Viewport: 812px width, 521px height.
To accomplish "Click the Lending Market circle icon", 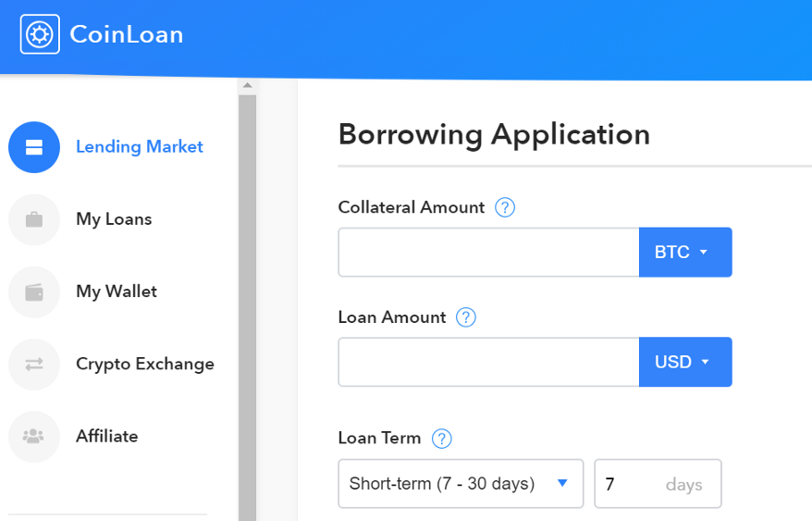I will [34, 147].
